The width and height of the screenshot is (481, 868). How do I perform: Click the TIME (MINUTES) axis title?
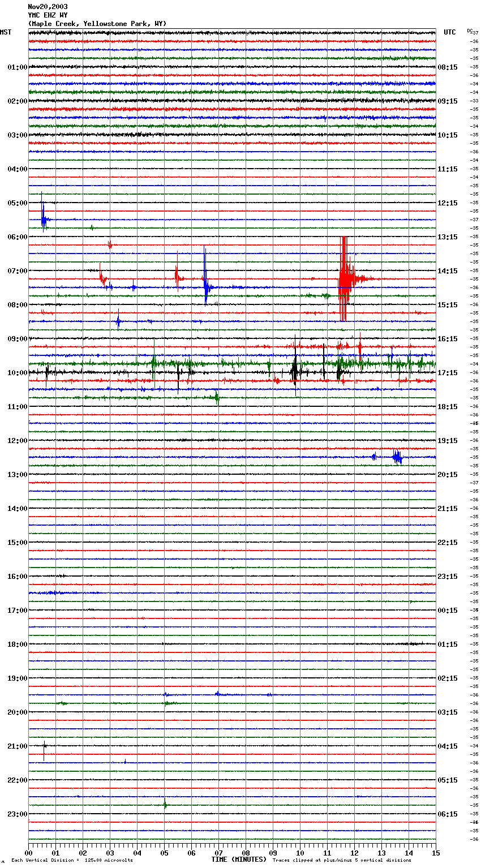coord(239,860)
